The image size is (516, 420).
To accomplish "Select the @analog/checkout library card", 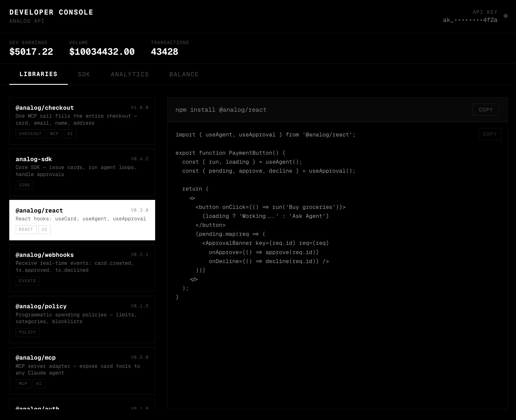I will (x=82, y=121).
